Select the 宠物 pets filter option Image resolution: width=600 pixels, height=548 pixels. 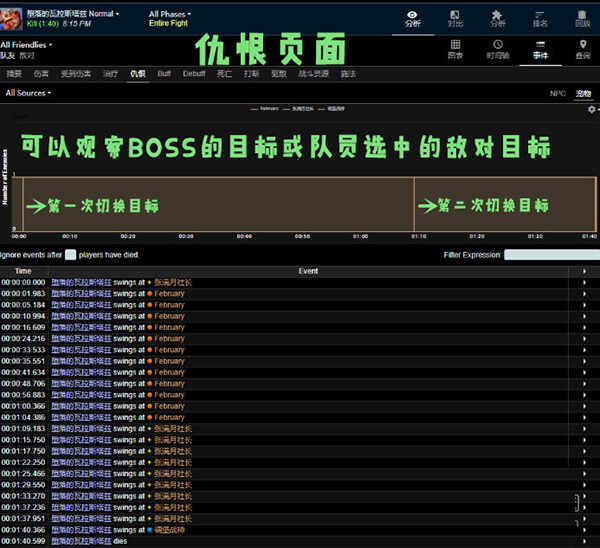coord(583,93)
